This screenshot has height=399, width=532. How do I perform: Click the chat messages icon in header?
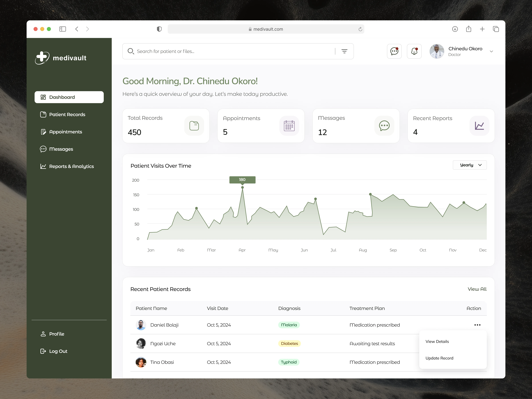394,51
